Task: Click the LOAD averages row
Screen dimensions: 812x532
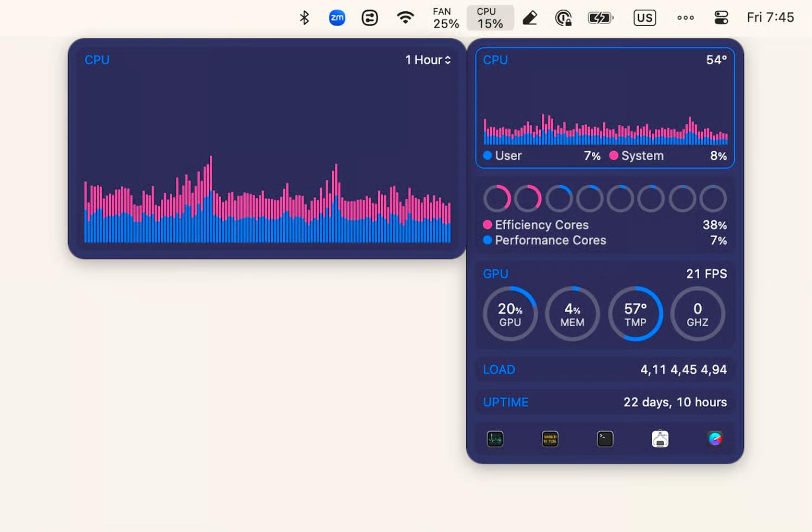Action: pos(604,369)
